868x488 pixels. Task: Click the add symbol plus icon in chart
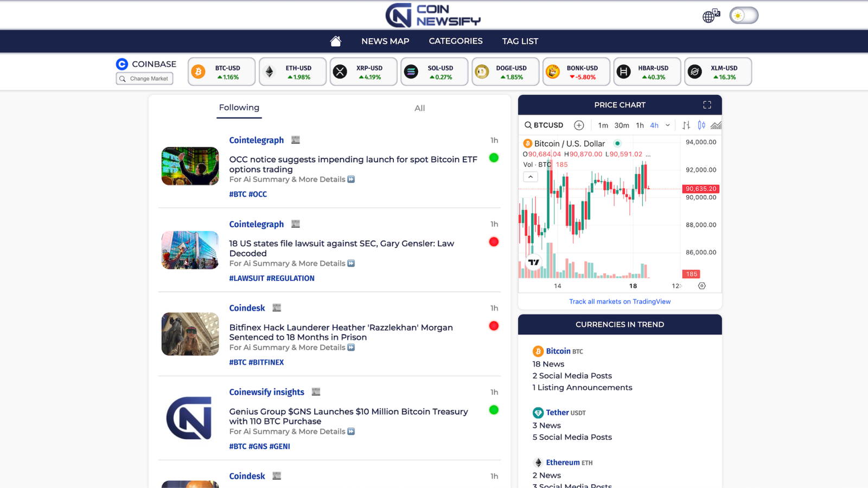point(579,125)
